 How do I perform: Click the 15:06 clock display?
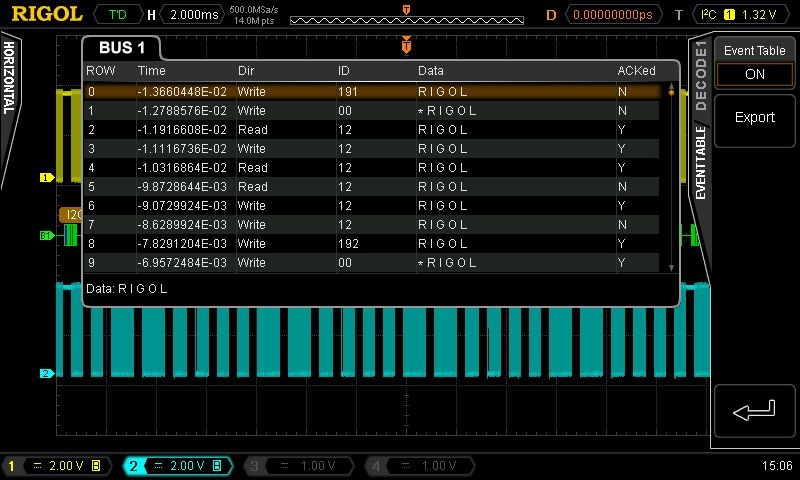[x=777, y=466]
